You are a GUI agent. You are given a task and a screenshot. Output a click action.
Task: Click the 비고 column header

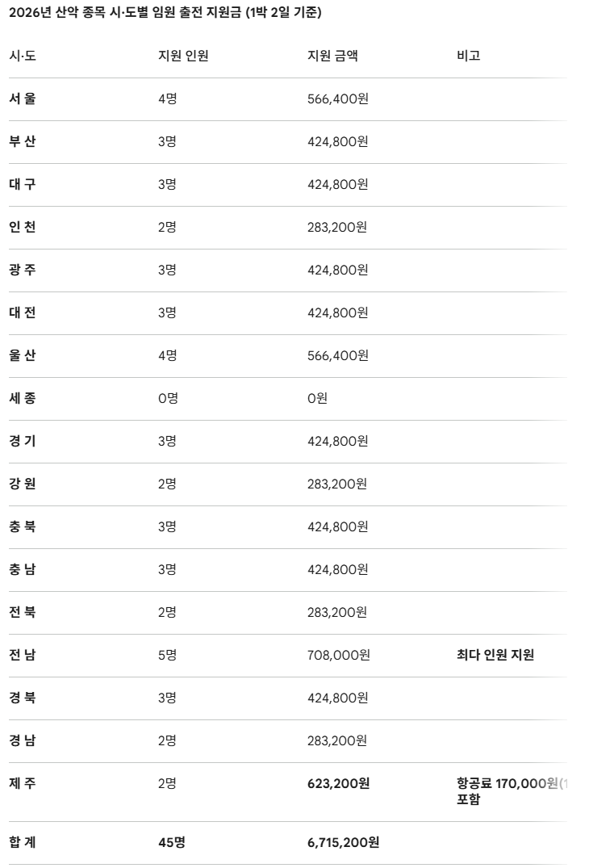pos(469,56)
